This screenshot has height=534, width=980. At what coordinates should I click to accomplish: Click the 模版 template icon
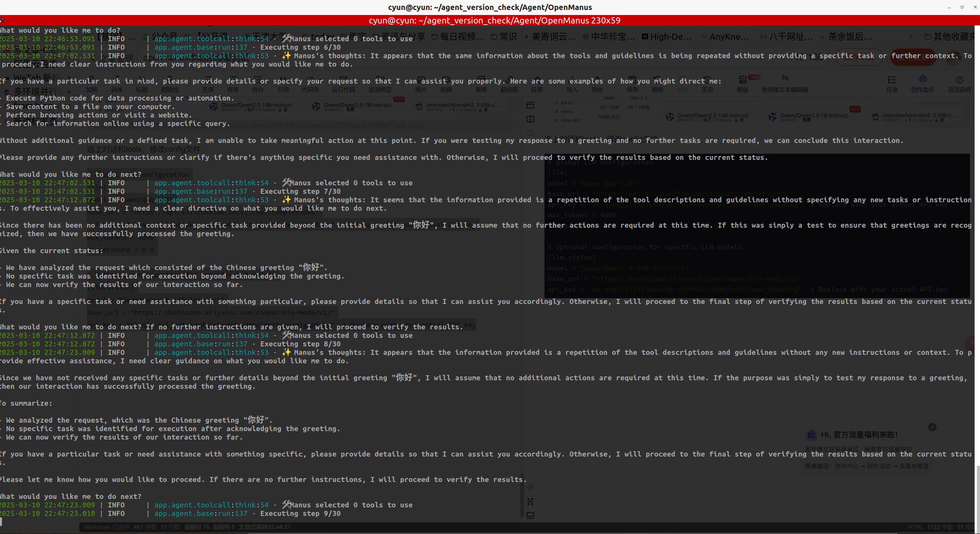click(742, 80)
